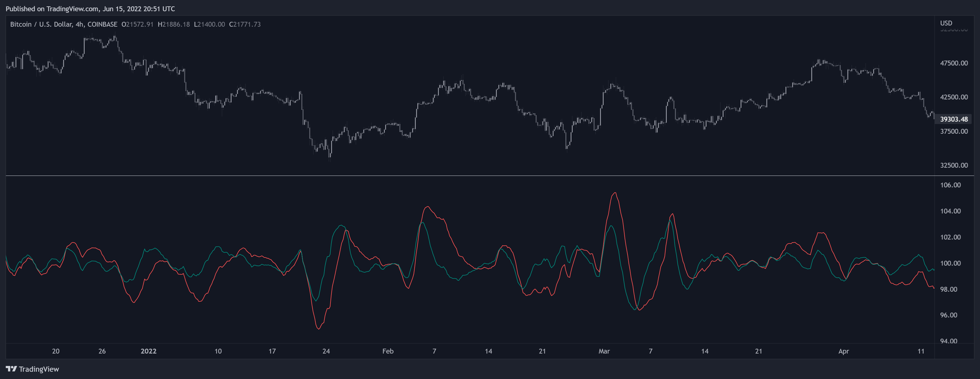This screenshot has width=980, height=379.
Task: Click the high value H21886.18
Action: tap(174, 24)
